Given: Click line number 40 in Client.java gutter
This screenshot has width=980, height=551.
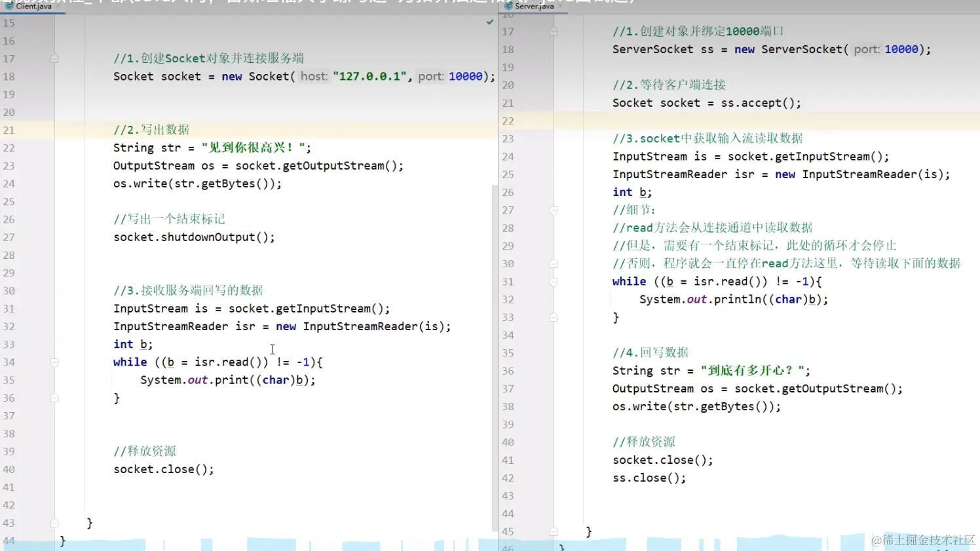Looking at the screenshot, I should click(9, 469).
